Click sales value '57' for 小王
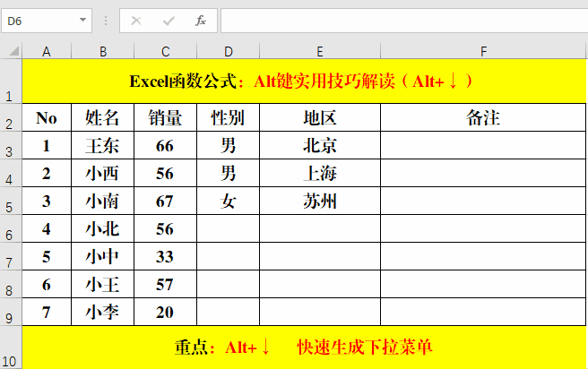Screen dimensions: 588x369 point(165,284)
